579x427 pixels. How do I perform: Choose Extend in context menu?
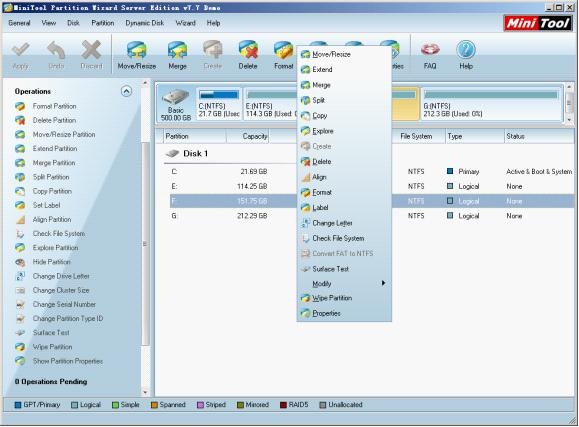point(344,69)
